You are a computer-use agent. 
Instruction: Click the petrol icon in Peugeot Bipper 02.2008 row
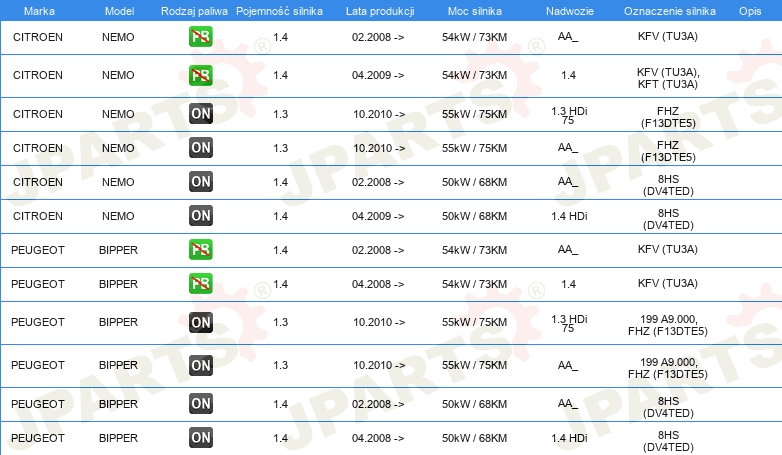tap(200, 249)
